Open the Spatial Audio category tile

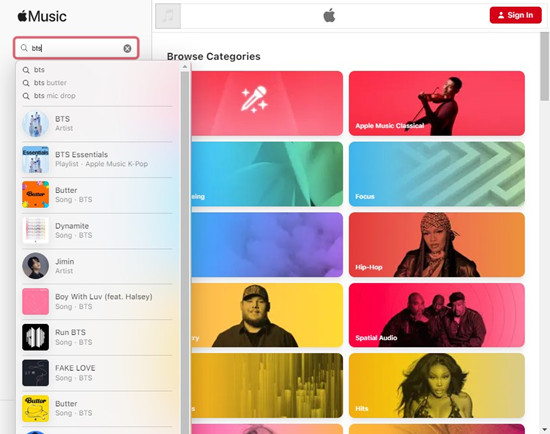coord(437,315)
